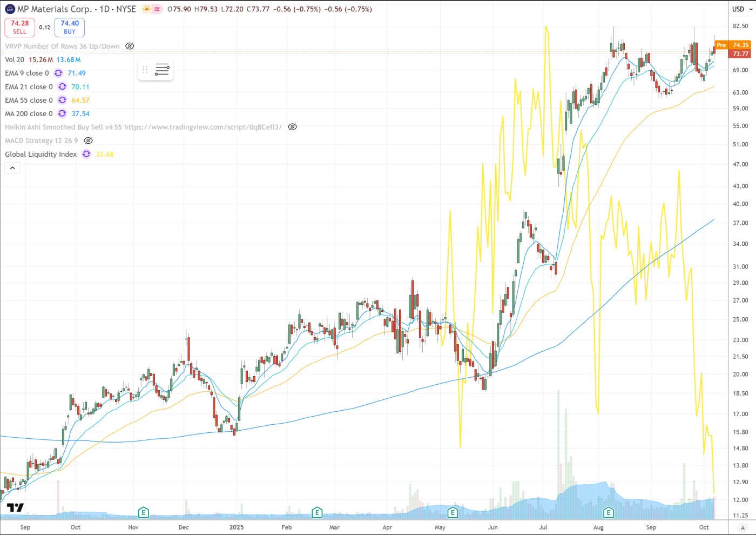Collapse the indicator legend with the chevron
Image resolution: width=756 pixels, height=535 pixels.
point(12,168)
